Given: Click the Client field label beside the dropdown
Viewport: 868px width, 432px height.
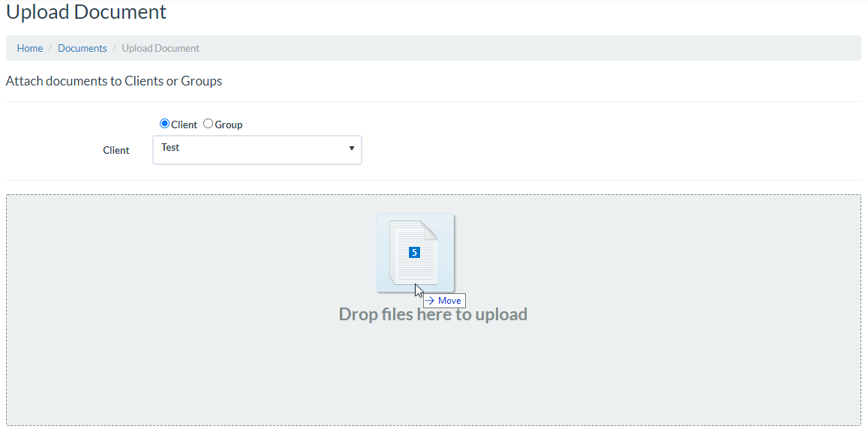Looking at the screenshot, I should coord(116,150).
